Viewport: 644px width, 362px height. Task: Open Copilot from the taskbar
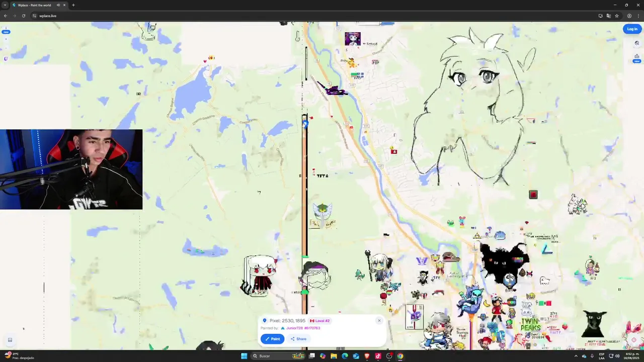pyautogui.click(x=323, y=356)
